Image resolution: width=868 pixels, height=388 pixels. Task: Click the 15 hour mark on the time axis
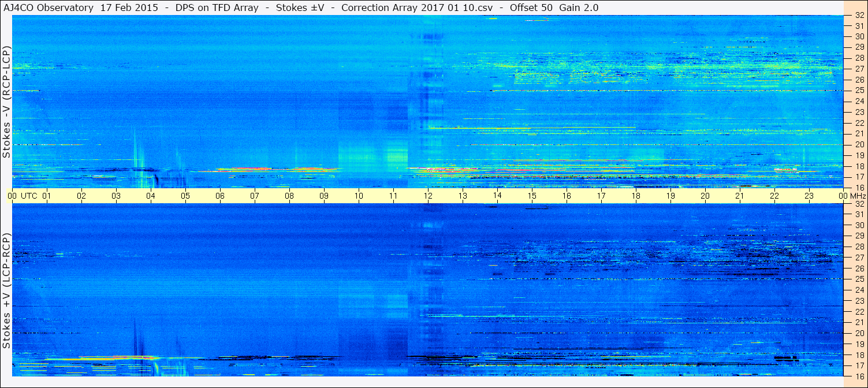click(532, 196)
